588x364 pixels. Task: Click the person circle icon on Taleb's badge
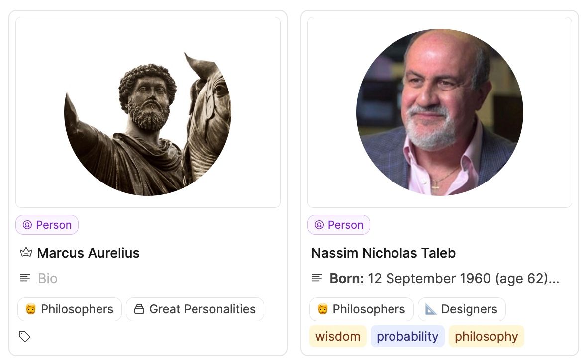pyautogui.click(x=319, y=225)
